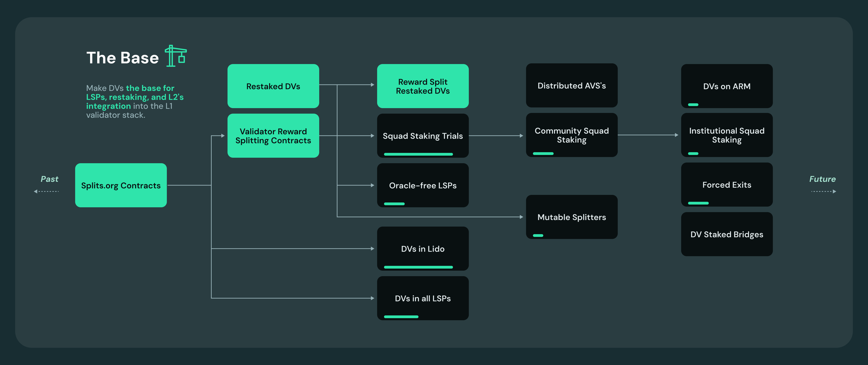Click the crane icon beside The Base
Screen dimensions: 868x365
point(176,56)
